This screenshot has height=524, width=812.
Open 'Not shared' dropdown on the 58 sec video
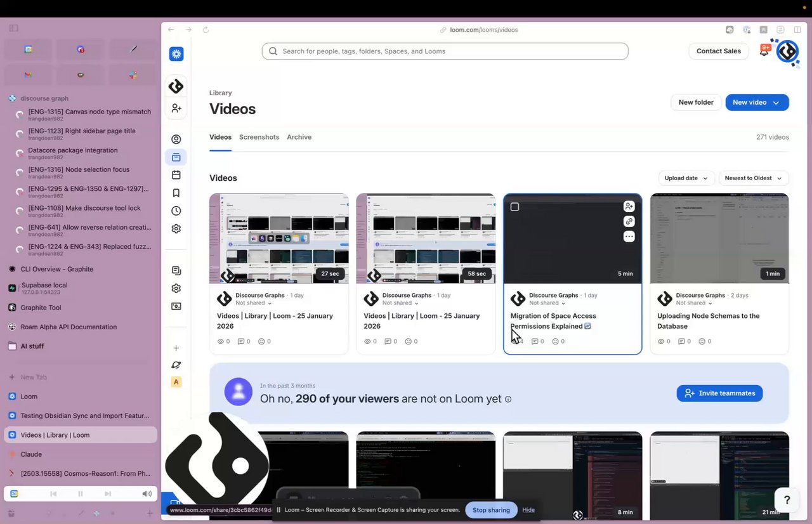point(400,303)
